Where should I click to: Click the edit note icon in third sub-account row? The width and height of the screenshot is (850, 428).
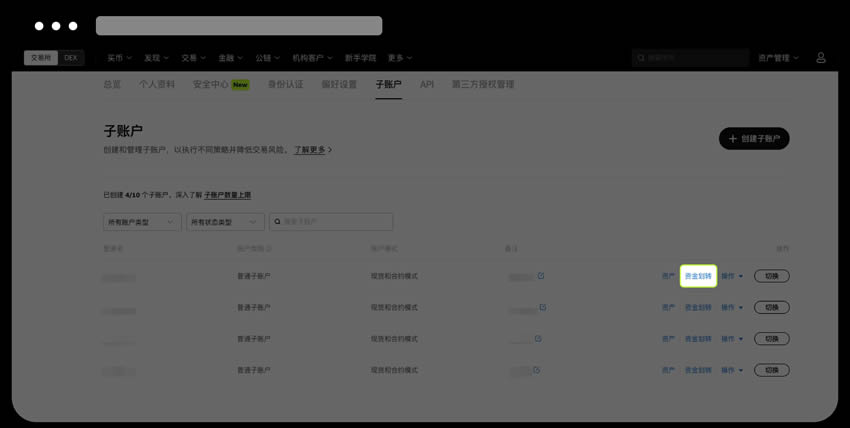coord(538,339)
